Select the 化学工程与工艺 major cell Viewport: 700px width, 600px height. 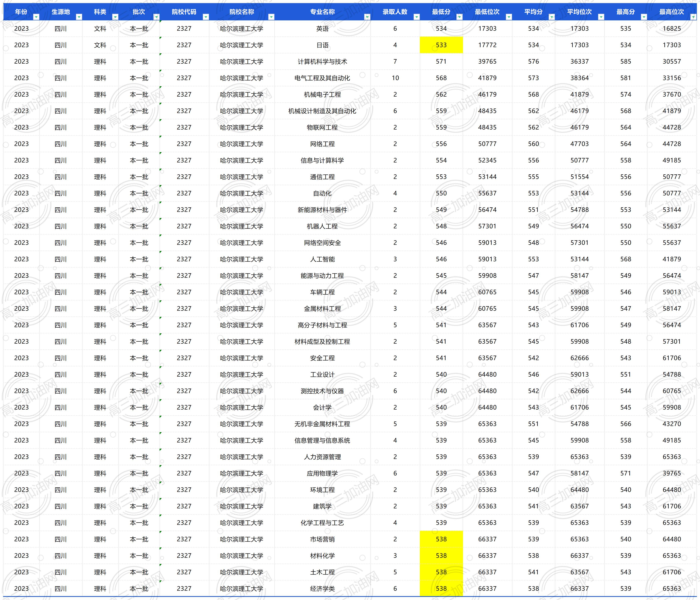[x=323, y=523]
